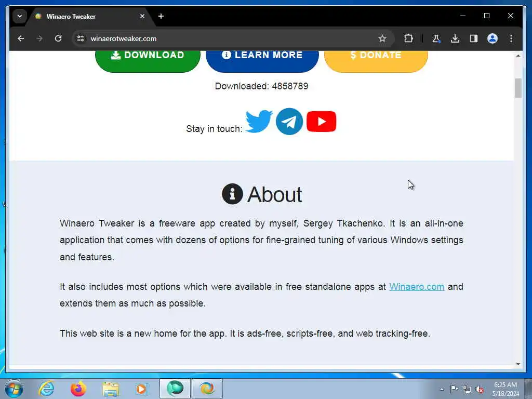Open network tray icon

point(467,389)
